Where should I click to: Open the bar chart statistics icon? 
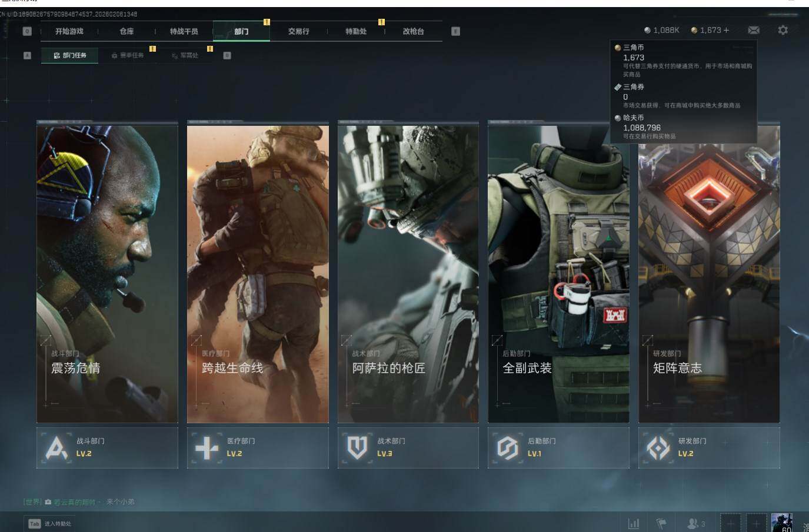point(634,523)
